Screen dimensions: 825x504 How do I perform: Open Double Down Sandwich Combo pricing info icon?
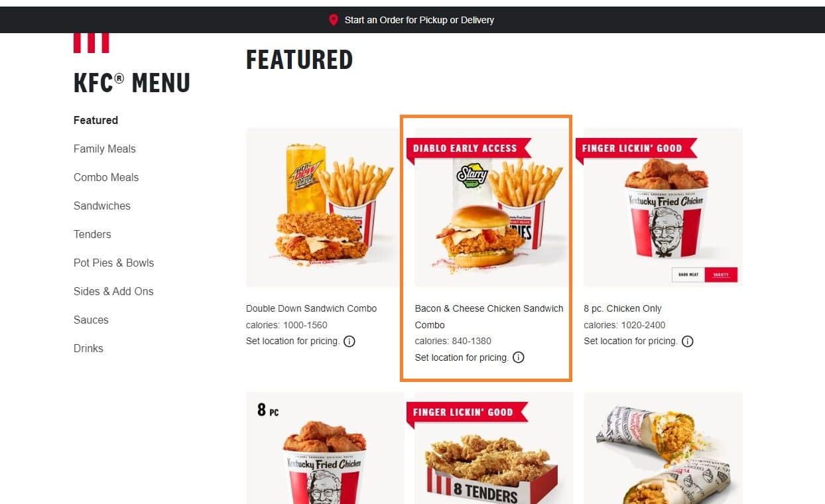(349, 342)
